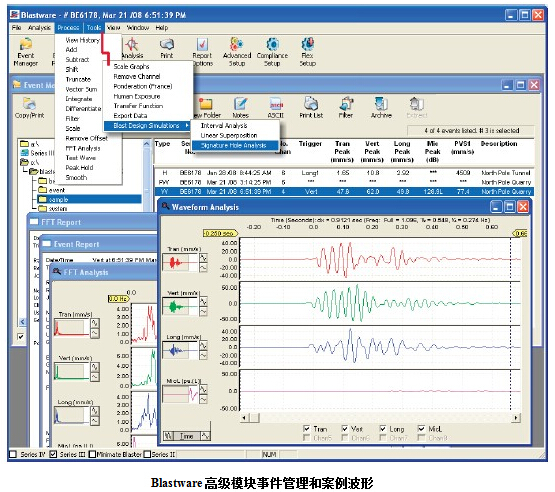Click the Flex Setup icon
Viewport: 555px width, 492px height.
(308, 52)
